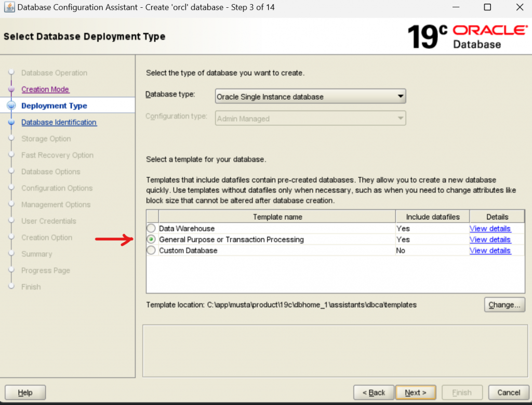
Task: Choose the Custom Database template radio button
Action: tap(151, 251)
